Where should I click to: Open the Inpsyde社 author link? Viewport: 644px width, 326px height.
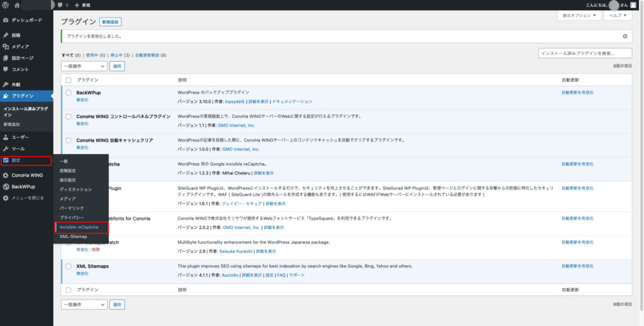235,101
